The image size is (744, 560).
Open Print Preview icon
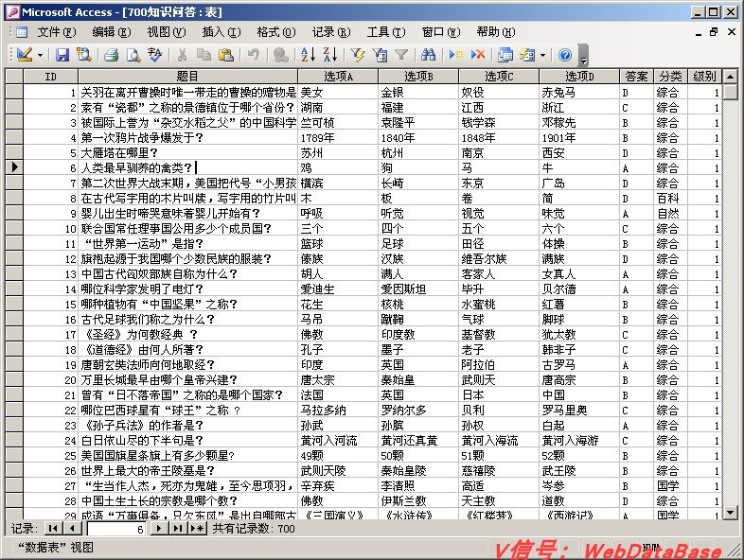(x=133, y=55)
